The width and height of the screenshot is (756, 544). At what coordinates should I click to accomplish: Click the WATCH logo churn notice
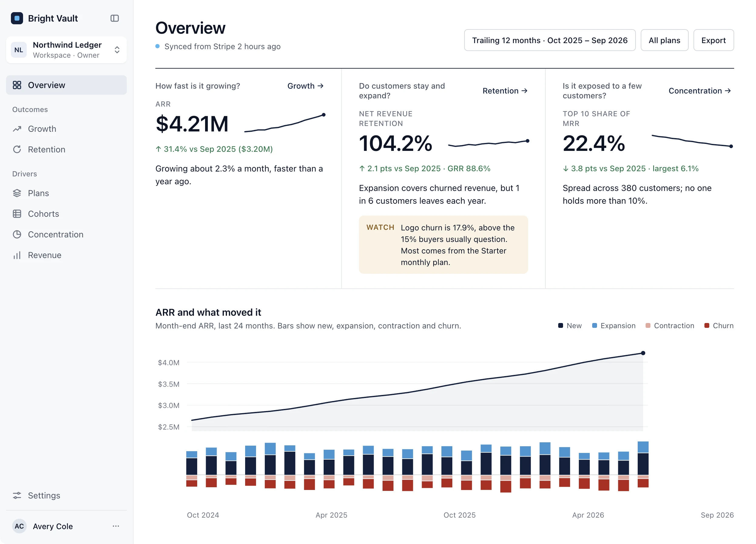(x=443, y=245)
